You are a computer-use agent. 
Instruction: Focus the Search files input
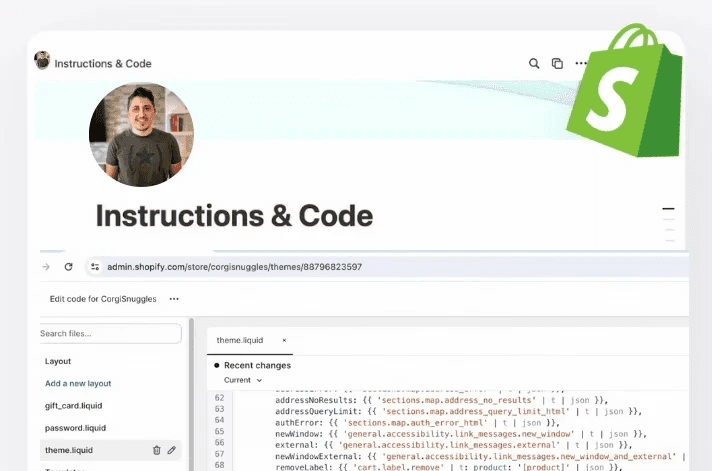click(110, 334)
